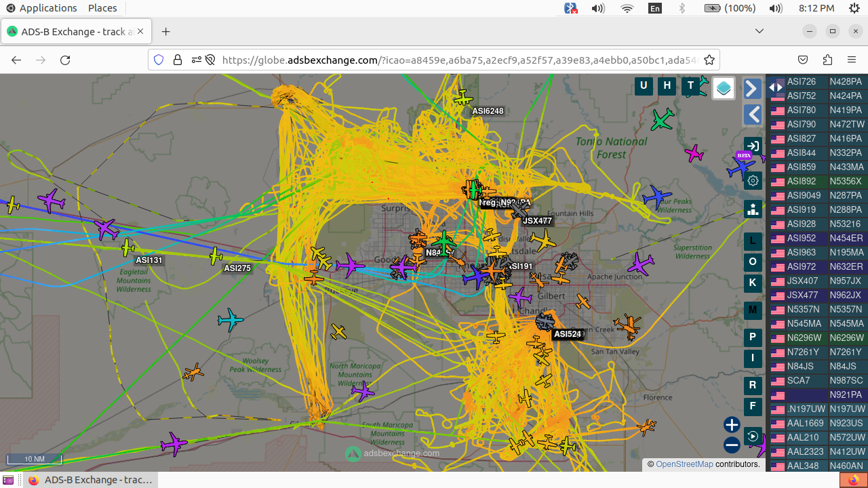This screenshot has width=868, height=488.
Task: Open the leaderboard podium icon
Action: [x=753, y=209]
